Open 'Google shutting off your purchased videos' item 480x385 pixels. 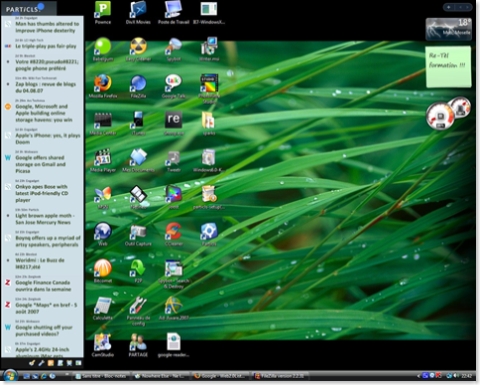click(44, 330)
